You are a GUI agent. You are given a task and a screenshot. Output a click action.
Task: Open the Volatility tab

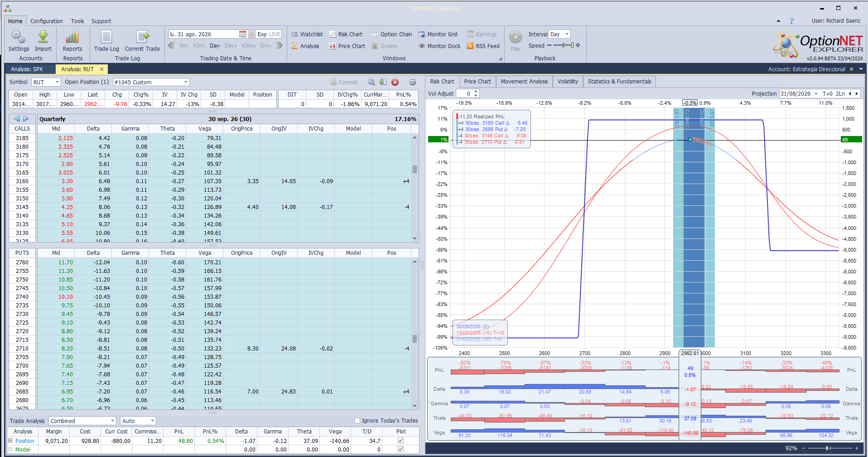(568, 82)
